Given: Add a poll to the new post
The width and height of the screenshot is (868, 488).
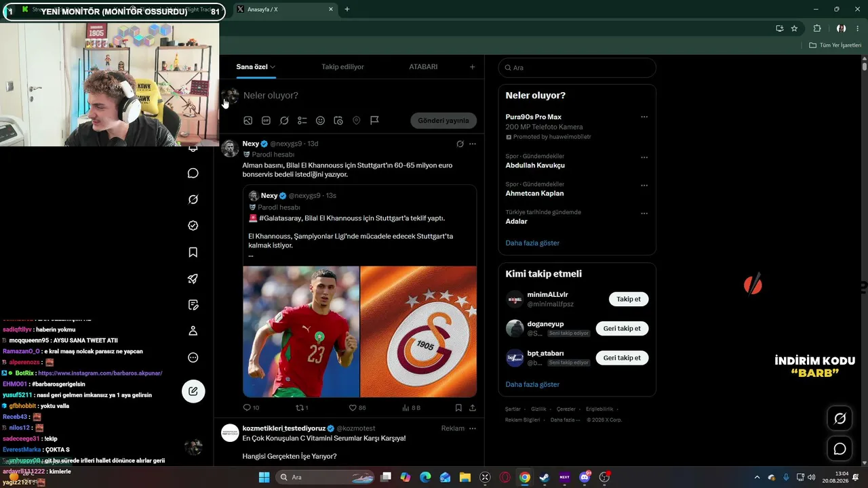Looking at the screenshot, I should tap(302, 121).
